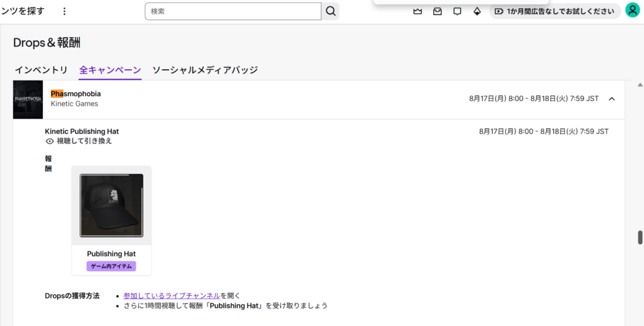Open the three-dot more options menu

[64, 11]
